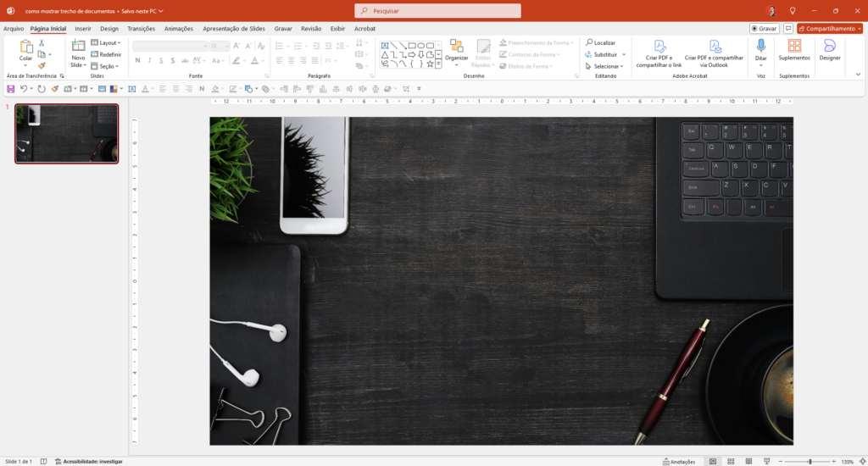Start dictation with the Ditar microphone
The image size is (868, 466).
pyautogui.click(x=760, y=47)
